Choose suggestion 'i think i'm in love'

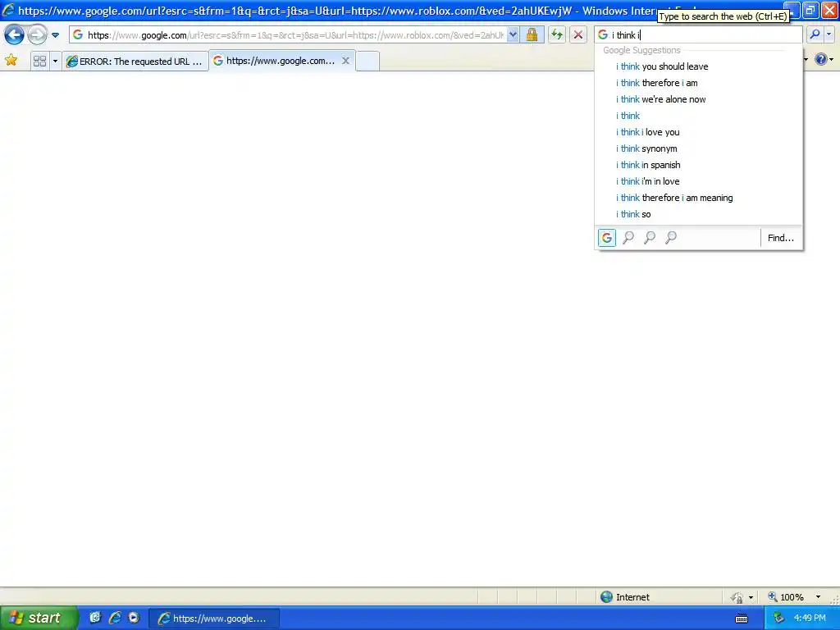698,181
